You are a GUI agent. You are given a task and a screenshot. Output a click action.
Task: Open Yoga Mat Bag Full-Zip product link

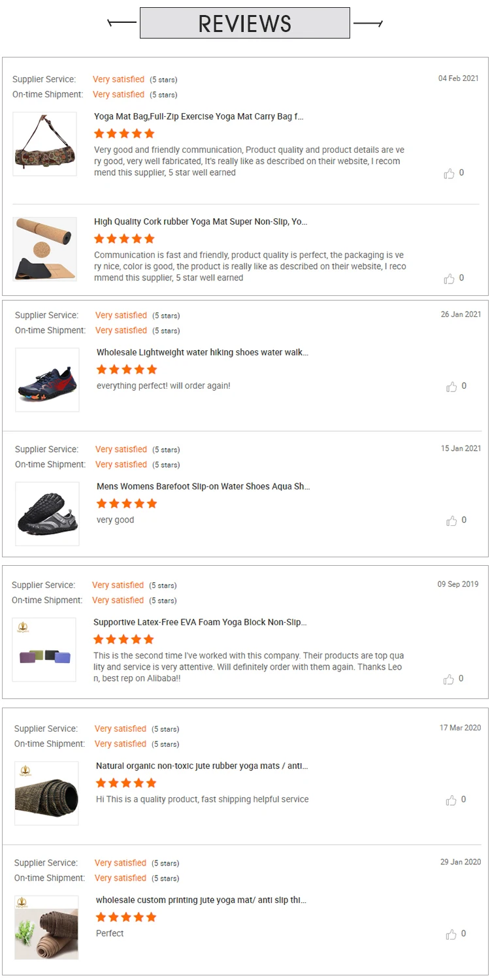tap(199, 117)
